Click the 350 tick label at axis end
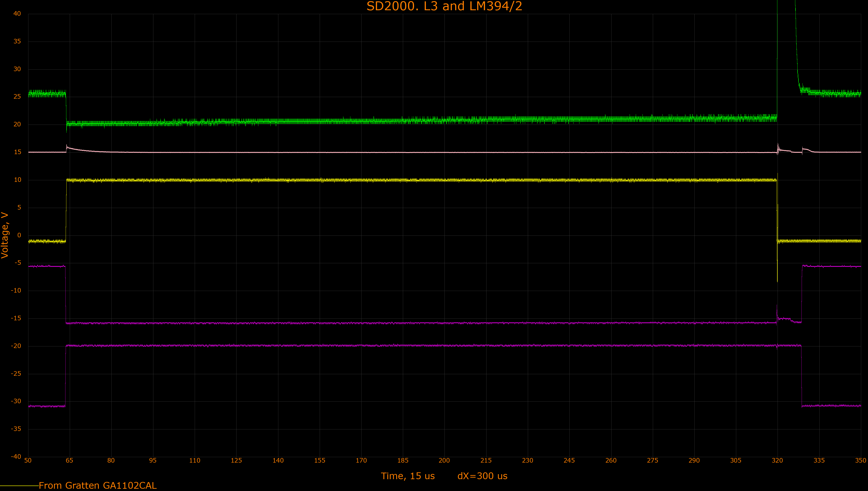Viewport: 868px width, 491px height. pyautogui.click(x=860, y=461)
